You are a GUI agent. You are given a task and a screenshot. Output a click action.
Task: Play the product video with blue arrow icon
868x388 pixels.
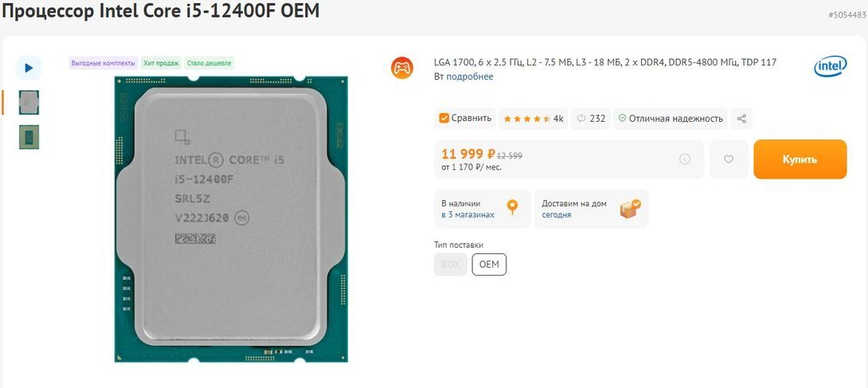[29, 68]
